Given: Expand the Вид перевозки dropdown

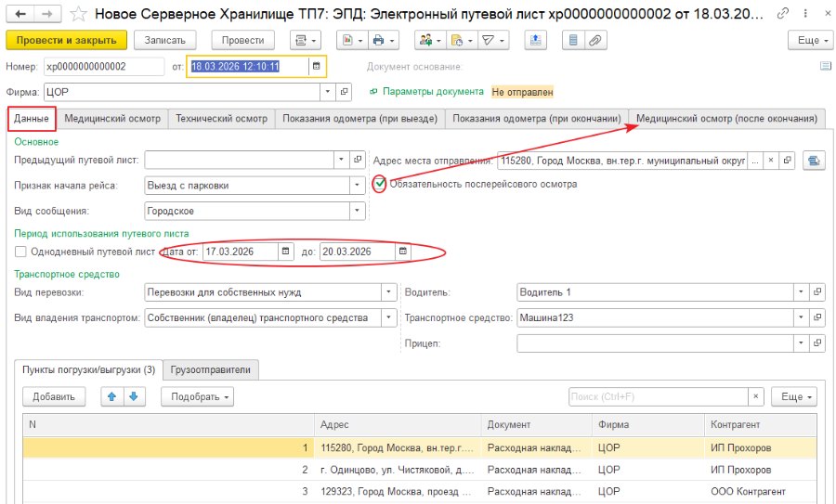Looking at the screenshot, I should click(x=388, y=292).
